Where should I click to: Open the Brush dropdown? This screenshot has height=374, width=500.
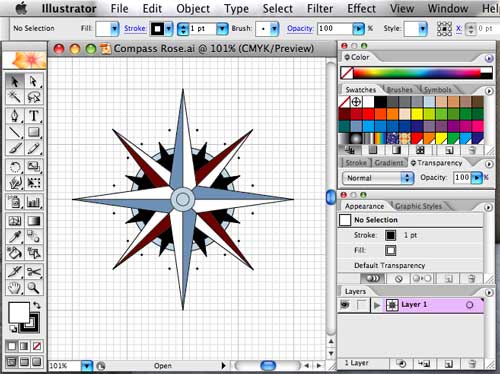pyautogui.click(x=275, y=29)
